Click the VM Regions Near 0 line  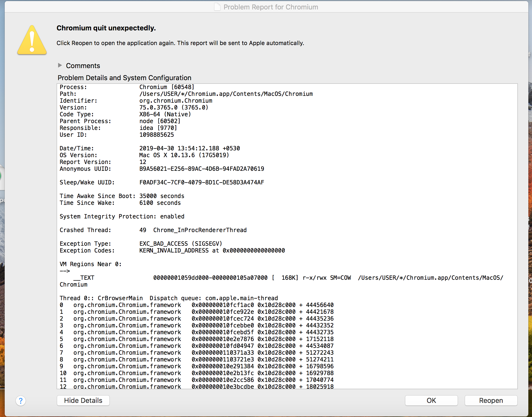tap(91, 264)
